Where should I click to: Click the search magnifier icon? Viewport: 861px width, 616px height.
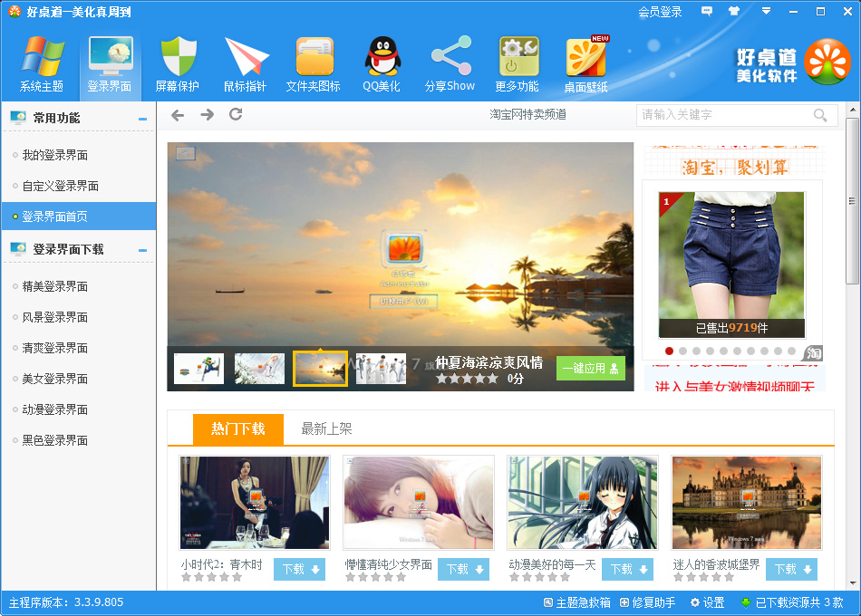click(x=820, y=115)
